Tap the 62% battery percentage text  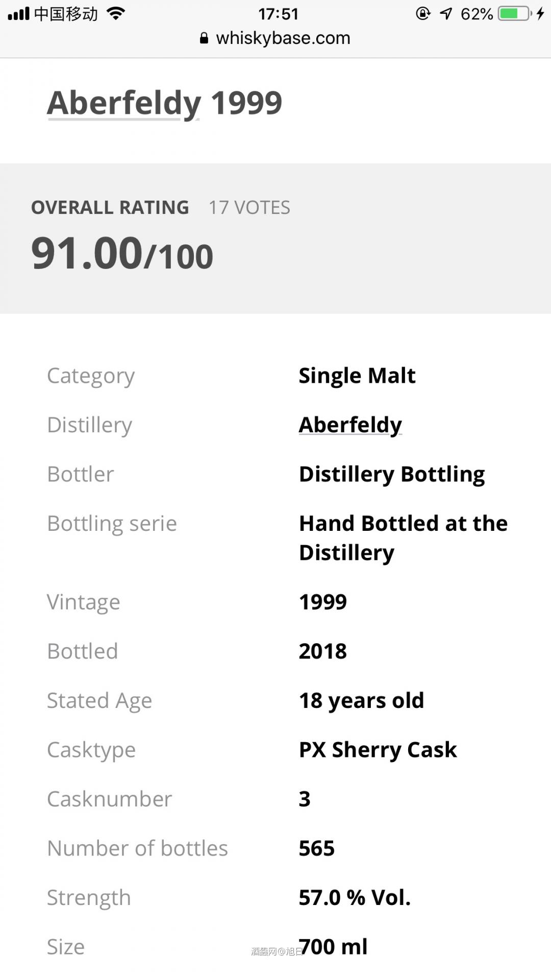(x=477, y=14)
